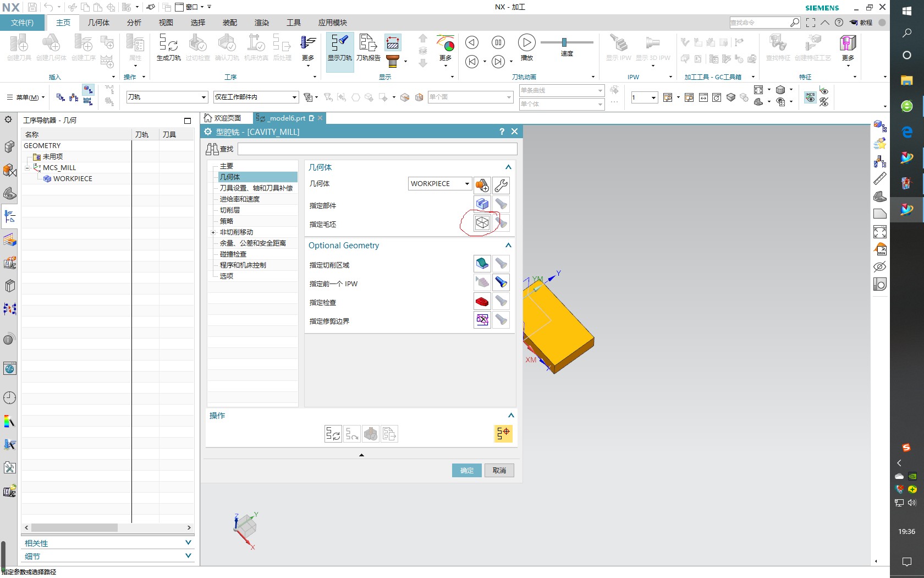Open Edge browser in Windows taskbar
The height and width of the screenshot is (578, 924).
pyautogui.click(x=907, y=132)
